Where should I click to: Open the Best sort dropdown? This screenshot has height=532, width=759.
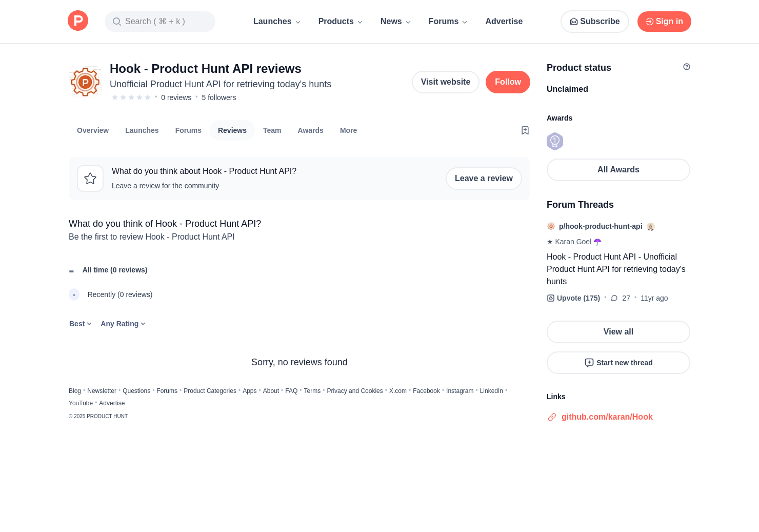[x=81, y=324]
